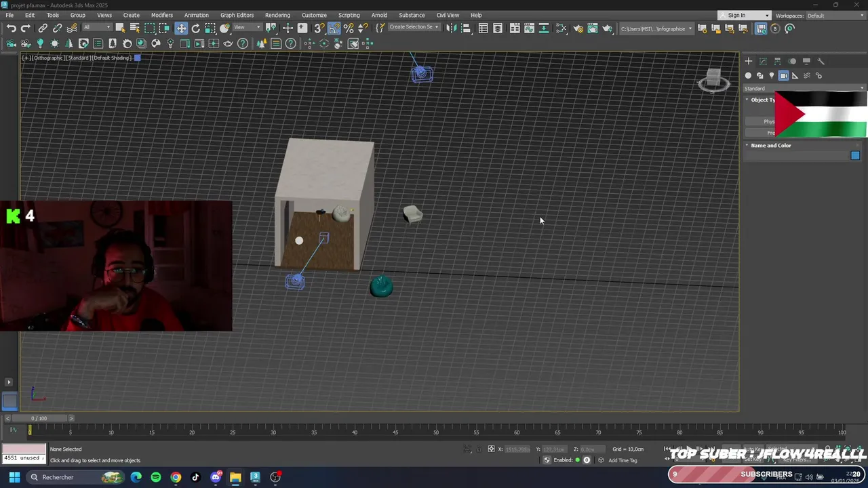Open the All selection filter dropdown

coord(97,28)
